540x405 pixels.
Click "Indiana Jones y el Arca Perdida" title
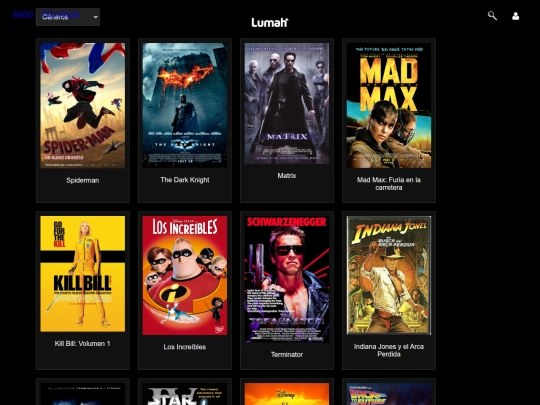pyautogui.click(x=389, y=350)
